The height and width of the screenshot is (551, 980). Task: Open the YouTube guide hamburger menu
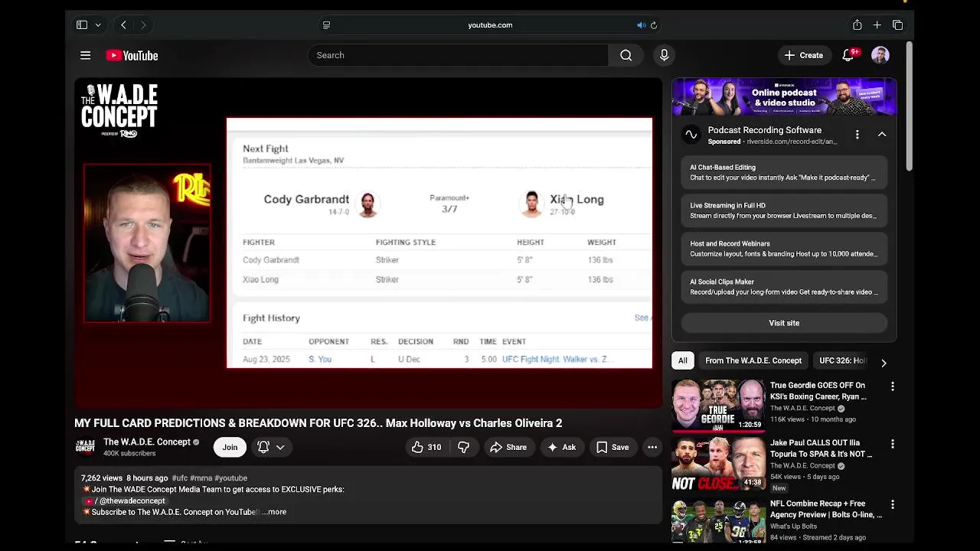point(86,55)
